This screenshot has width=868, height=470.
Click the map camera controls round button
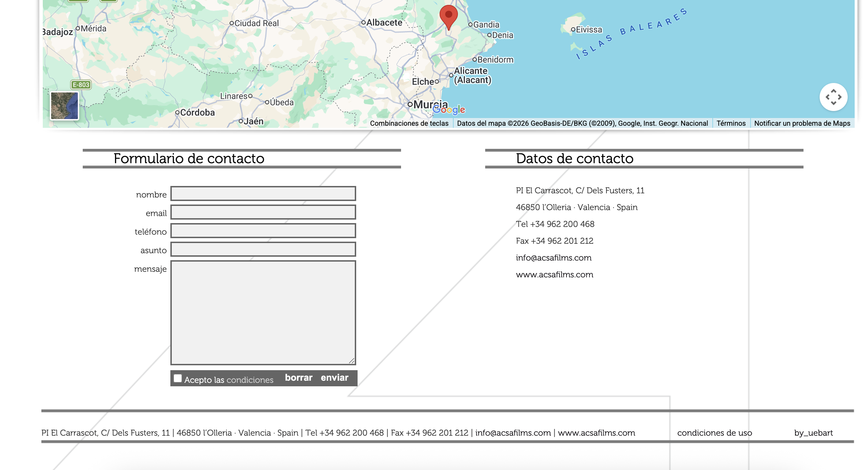833,97
